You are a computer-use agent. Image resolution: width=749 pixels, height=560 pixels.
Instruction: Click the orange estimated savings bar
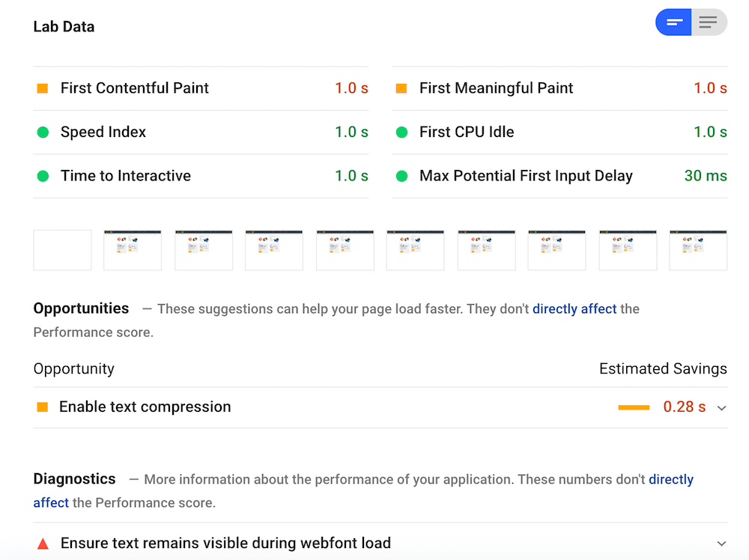(x=634, y=407)
